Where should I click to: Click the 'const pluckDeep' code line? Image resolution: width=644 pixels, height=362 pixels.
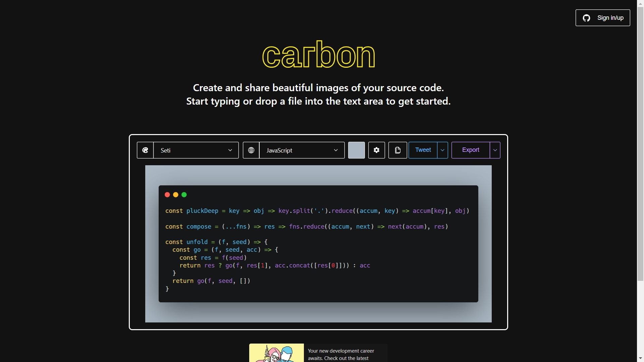317,211
